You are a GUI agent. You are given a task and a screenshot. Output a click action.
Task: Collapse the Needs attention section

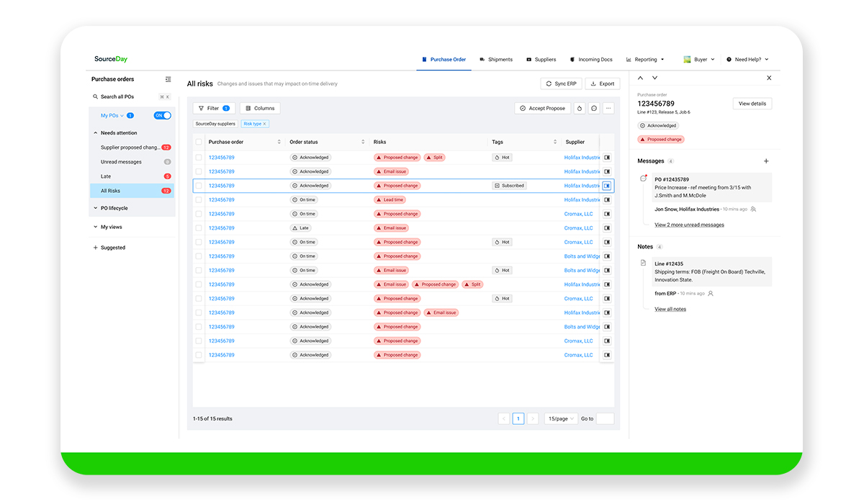pos(96,133)
